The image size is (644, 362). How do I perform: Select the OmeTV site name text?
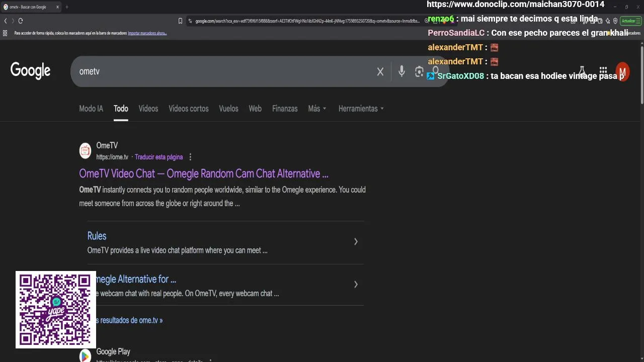107,145
